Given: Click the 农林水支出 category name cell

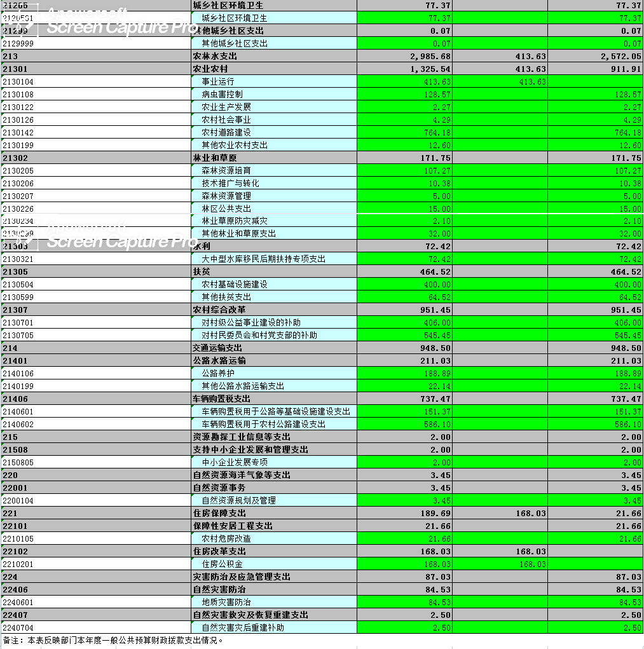Looking at the screenshot, I should (x=274, y=57).
